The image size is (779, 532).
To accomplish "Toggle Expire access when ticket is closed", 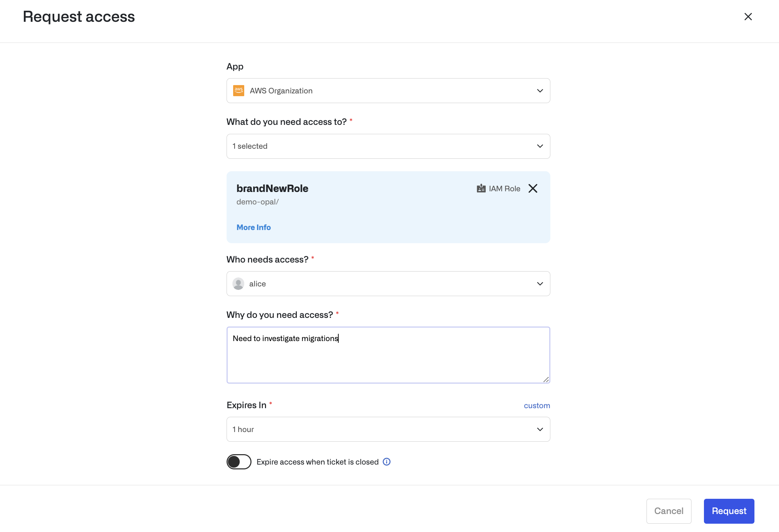I will pyautogui.click(x=239, y=462).
